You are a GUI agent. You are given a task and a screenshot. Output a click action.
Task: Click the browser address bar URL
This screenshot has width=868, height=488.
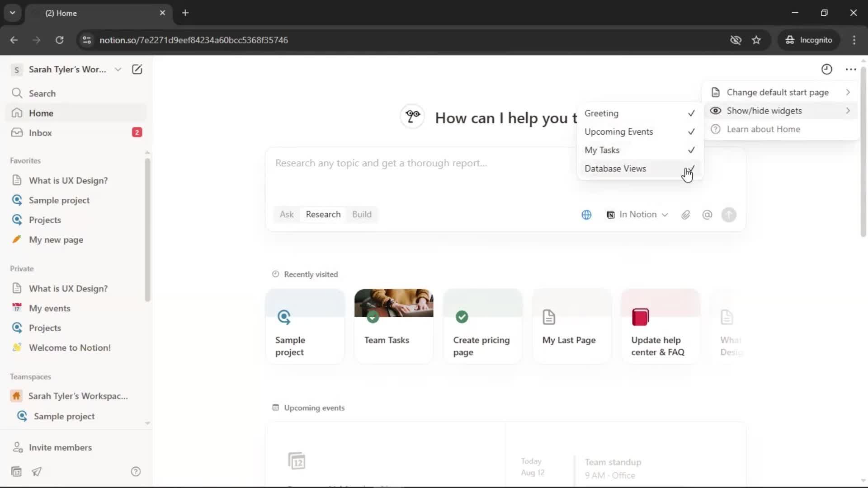pos(193,40)
